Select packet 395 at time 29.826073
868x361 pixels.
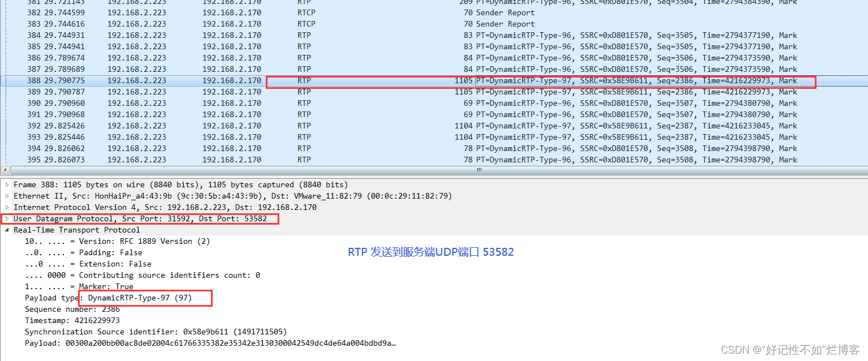tap(434, 160)
